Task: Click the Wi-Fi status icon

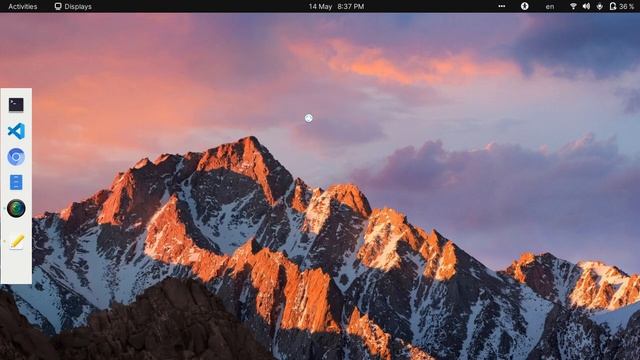Action: pyautogui.click(x=573, y=6)
